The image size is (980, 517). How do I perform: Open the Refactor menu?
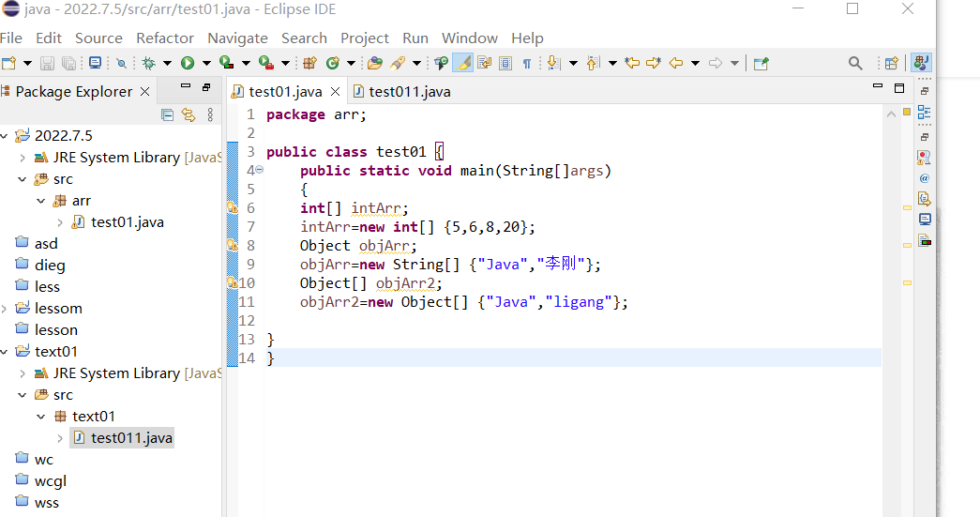pos(165,38)
